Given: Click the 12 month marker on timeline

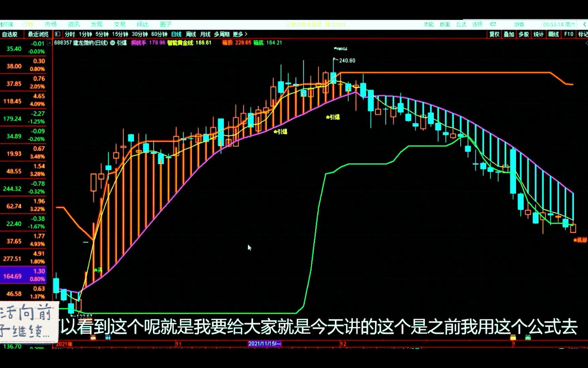Looking at the screenshot, I should (x=343, y=344).
